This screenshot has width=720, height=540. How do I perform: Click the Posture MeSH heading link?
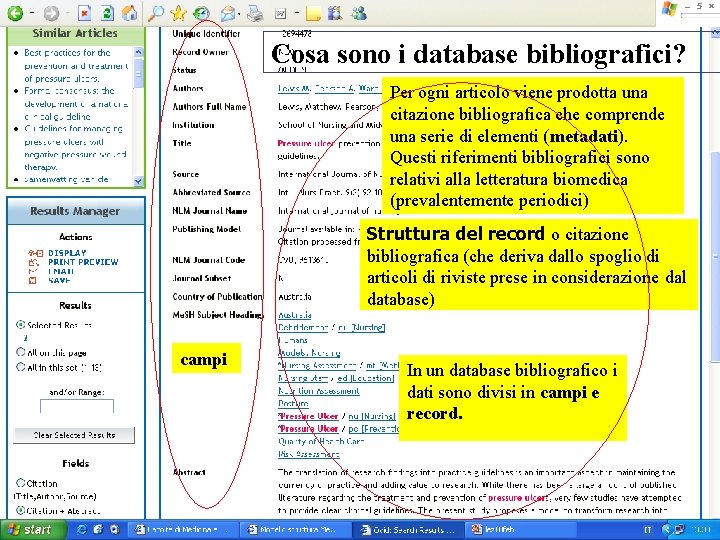pyautogui.click(x=293, y=404)
